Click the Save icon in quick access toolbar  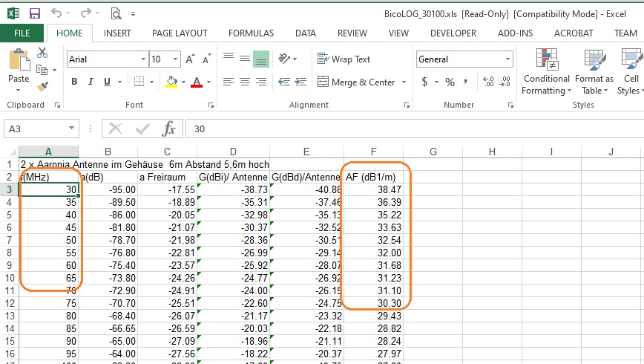click(x=35, y=13)
